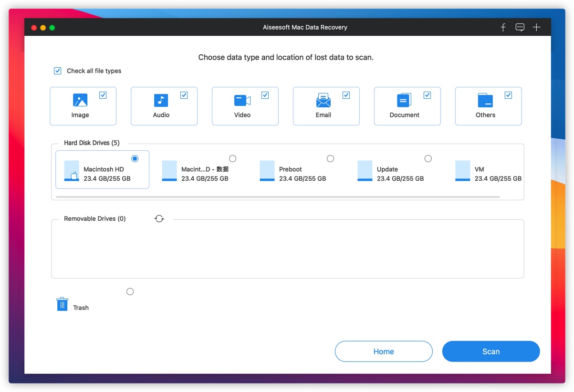Click the Aiseesoft Mac Data Recovery title
Screen dimensions: 574x392
point(305,27)
